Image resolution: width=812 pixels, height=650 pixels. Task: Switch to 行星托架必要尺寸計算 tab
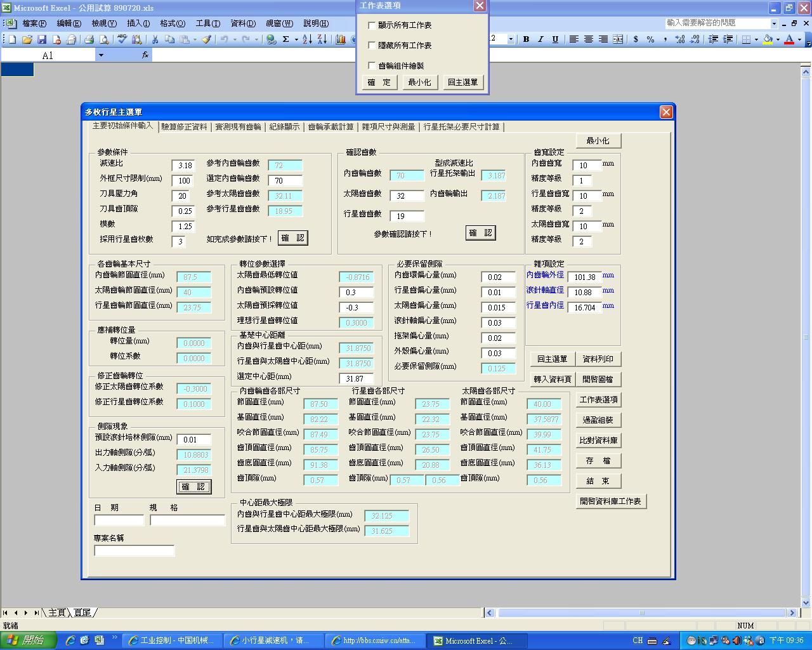pos(461,127)
